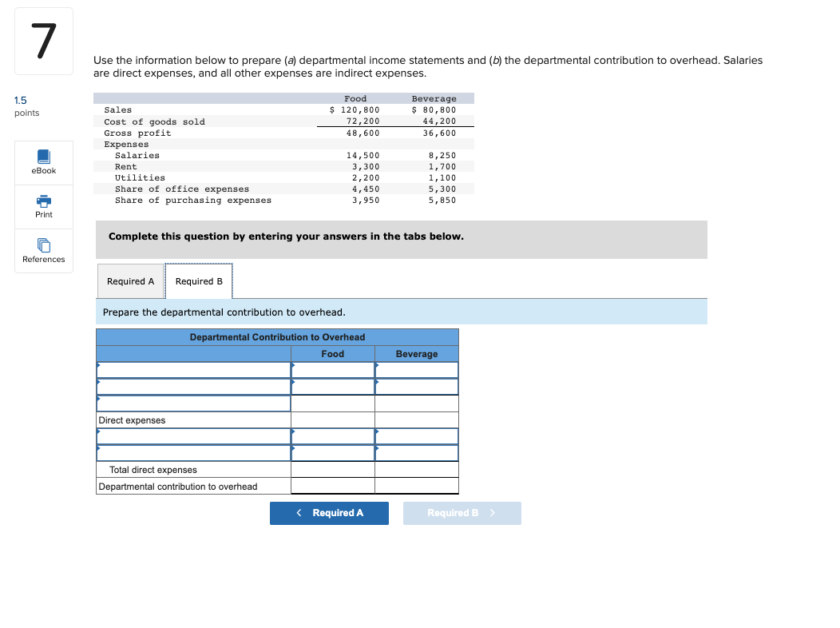
Task: Open the first dropdown under Direct expenses
Action: [192, 436]
